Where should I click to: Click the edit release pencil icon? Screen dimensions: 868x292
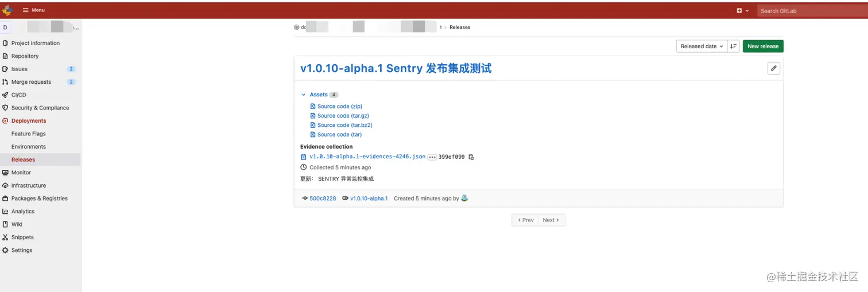tap(774, 68)
